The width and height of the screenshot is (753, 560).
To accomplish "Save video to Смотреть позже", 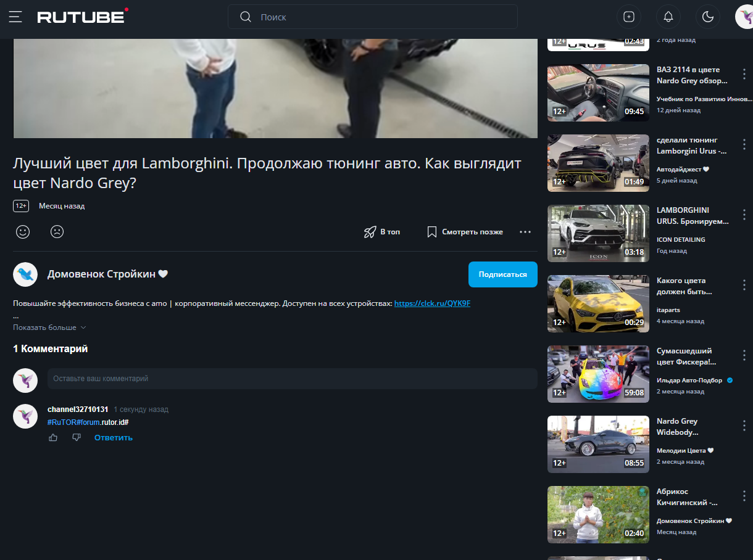I will point(465,232).
